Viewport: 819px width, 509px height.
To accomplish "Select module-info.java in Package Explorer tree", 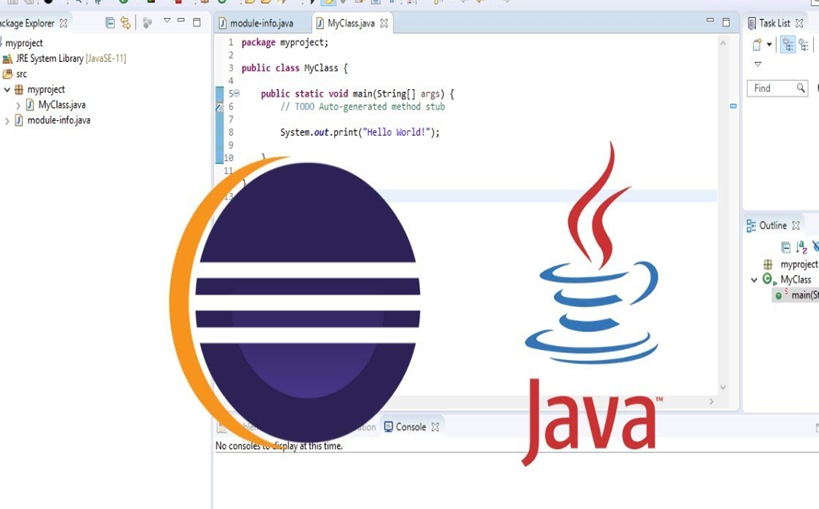I will 58,120.
